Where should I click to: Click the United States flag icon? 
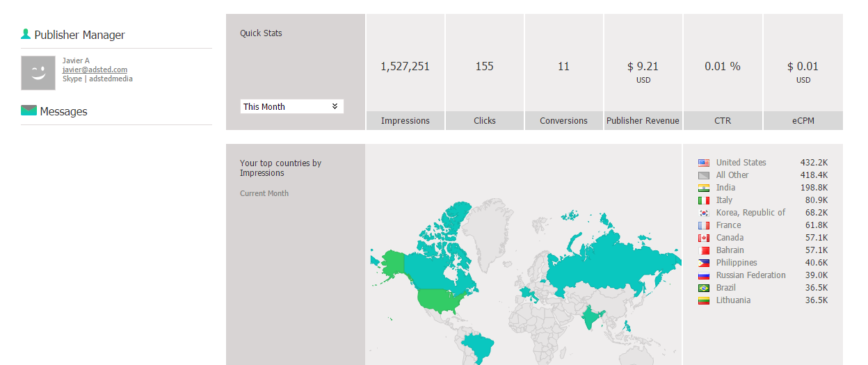click(703, 163)
